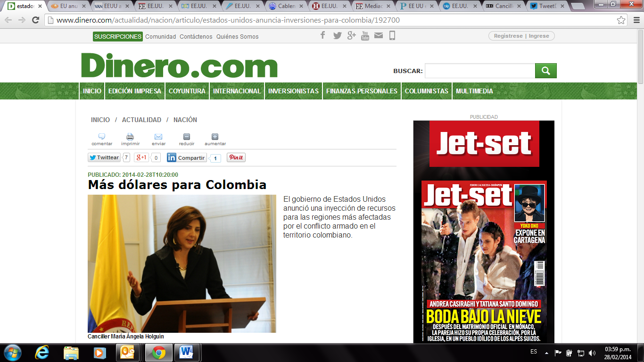Viewport: 644px width, 362px height.
Task: Open FINANZAS PERSONALES navigation item
Action: coord(362,91)
